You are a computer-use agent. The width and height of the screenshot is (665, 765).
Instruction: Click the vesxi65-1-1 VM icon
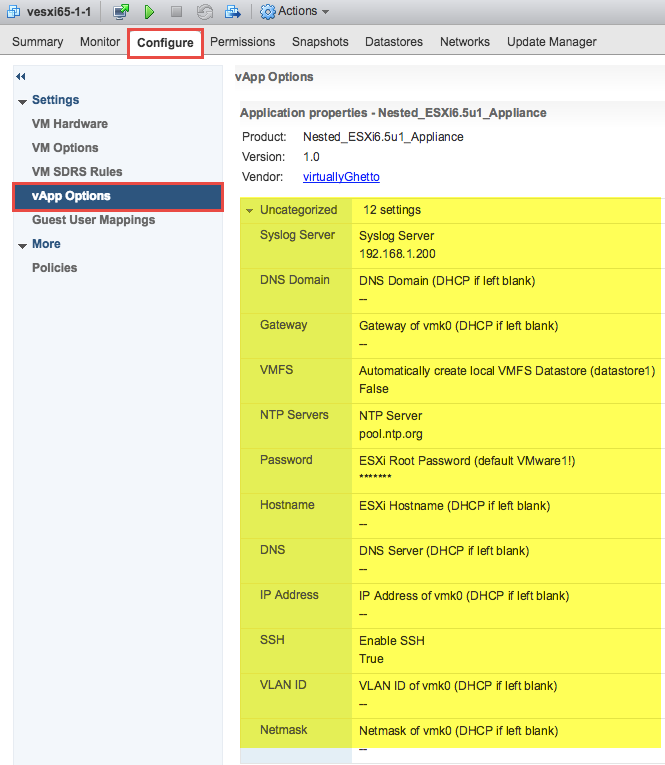[14, 12]
